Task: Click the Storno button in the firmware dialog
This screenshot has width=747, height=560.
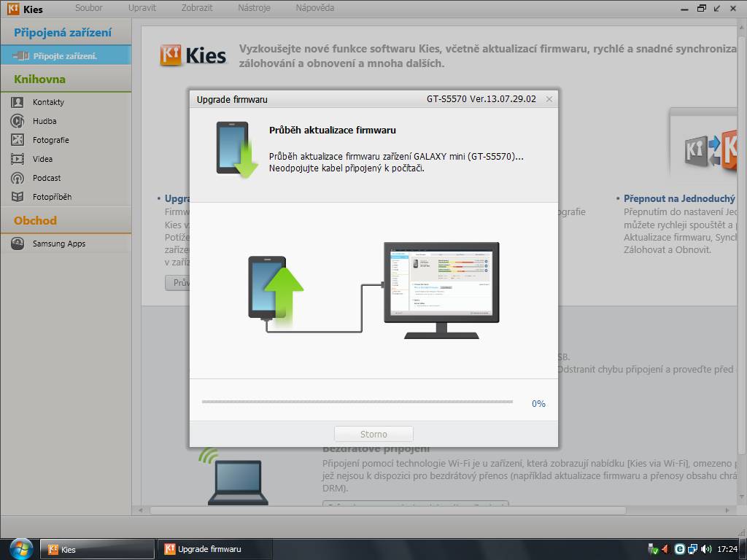Action: (x=373, y=434)
